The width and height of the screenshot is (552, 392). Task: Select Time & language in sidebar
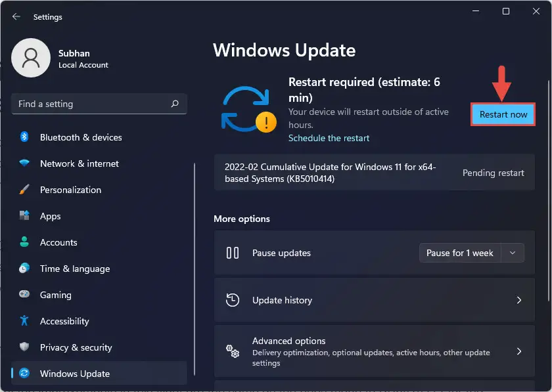pyautogui.click(x=74, y=269)
